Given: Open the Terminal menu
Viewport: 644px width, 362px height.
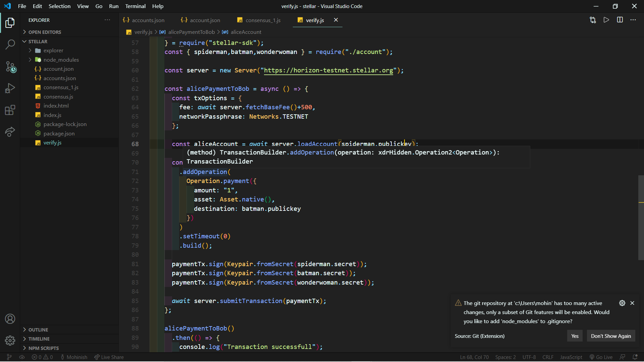Looking at the screenshot, I should 135,6.
